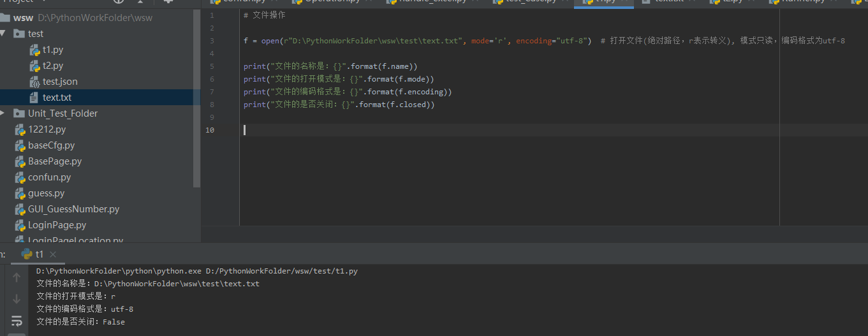Click the project tree vertical scrollbar

coord(197,98)
